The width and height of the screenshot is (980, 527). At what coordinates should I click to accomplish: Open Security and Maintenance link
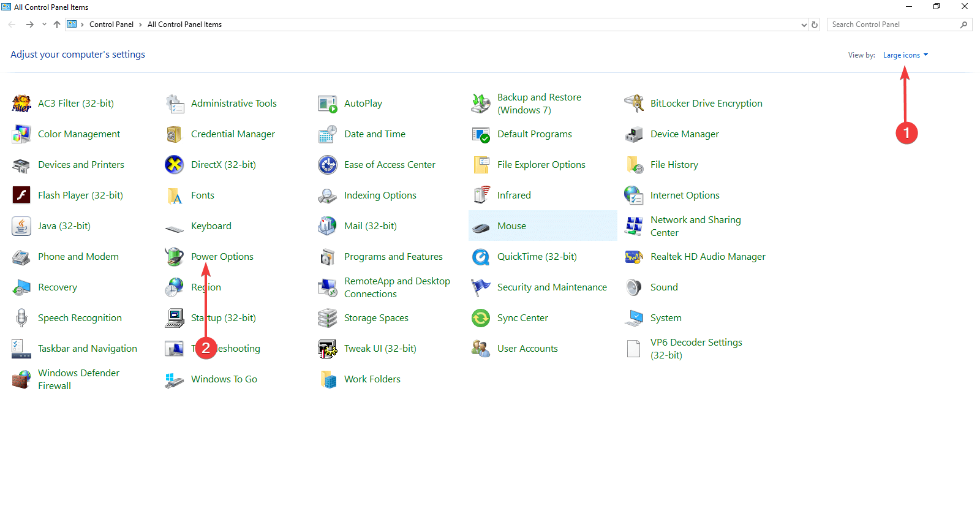[x=552, y=287]
